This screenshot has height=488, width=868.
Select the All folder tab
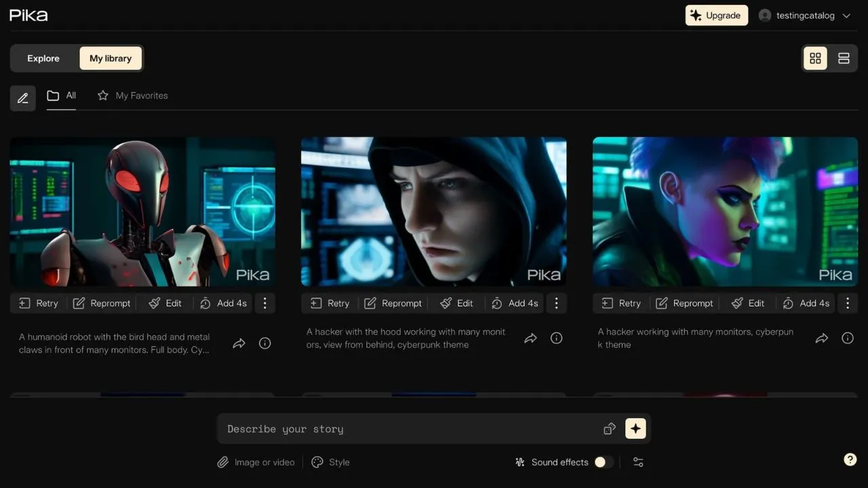coord(61,96)
